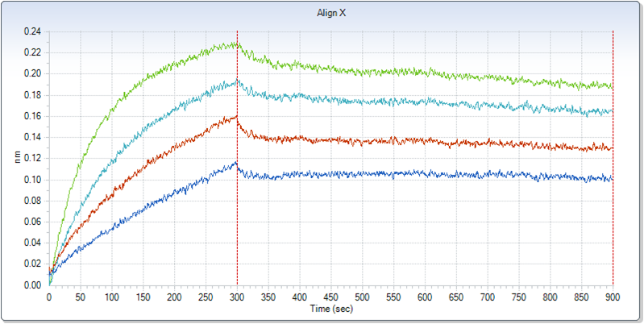
Task: Click the green curve's end at 900 seconds
Action: tap(612, 86)
